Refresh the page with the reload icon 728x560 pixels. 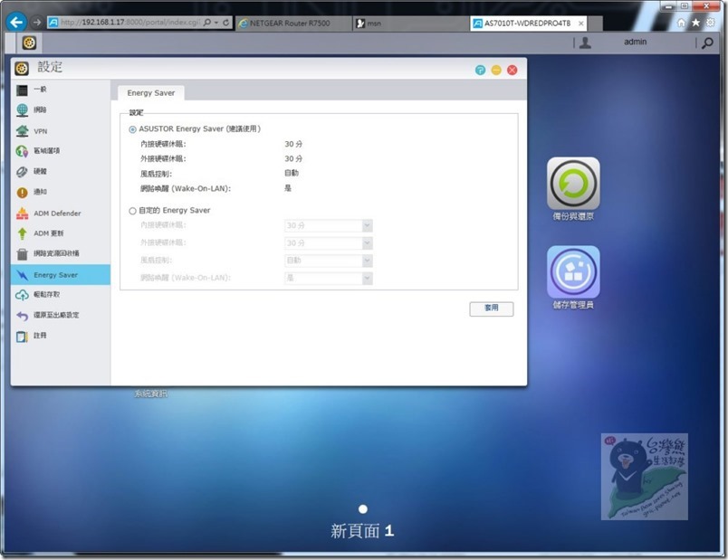(225, 23)
